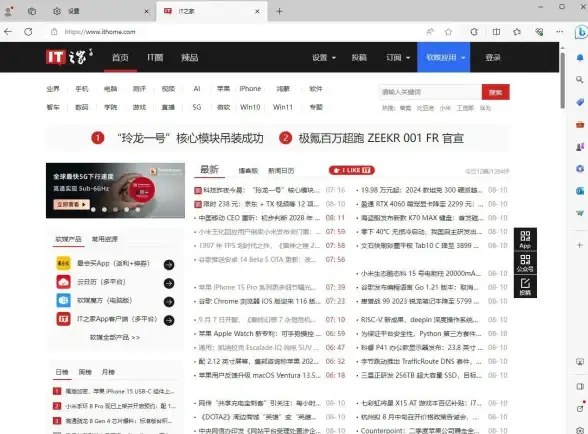588x434 pixels.
Task: Click the page vertical scrollbar thumb
Action: (562, 80)
